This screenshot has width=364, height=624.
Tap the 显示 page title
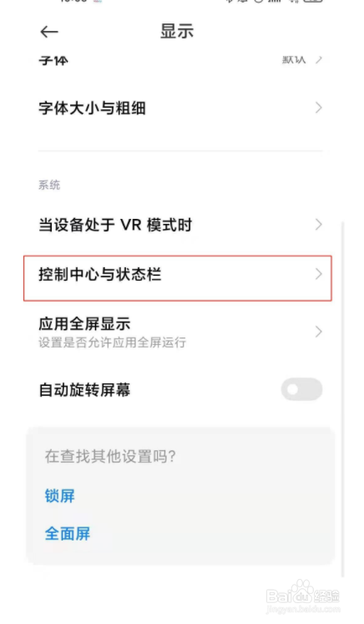[177, 32]
